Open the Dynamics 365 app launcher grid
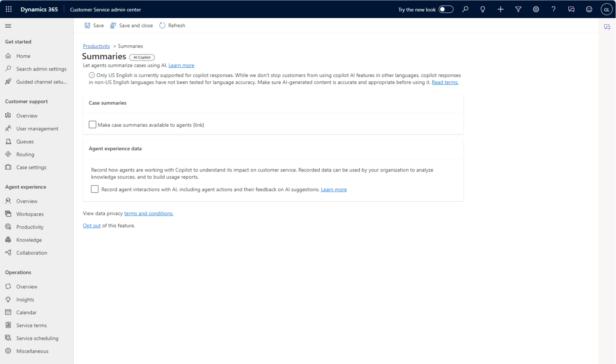616x364 pixels. click(x=8, y=9)
